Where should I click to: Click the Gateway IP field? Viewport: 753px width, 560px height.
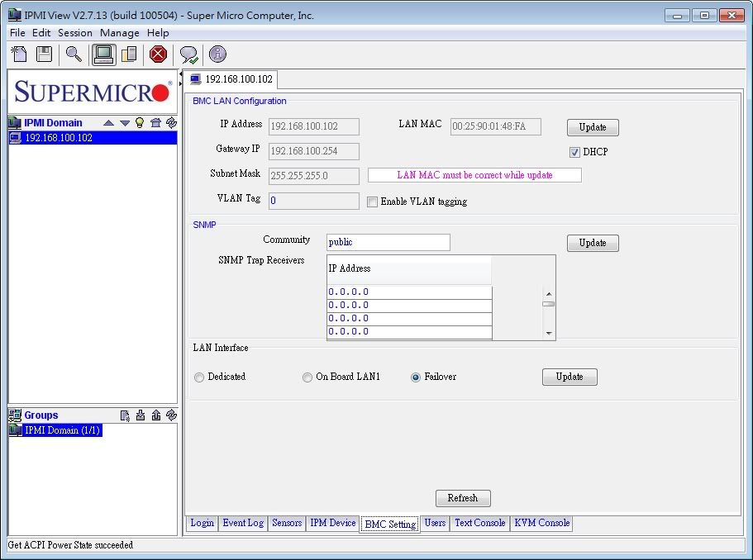313,151
